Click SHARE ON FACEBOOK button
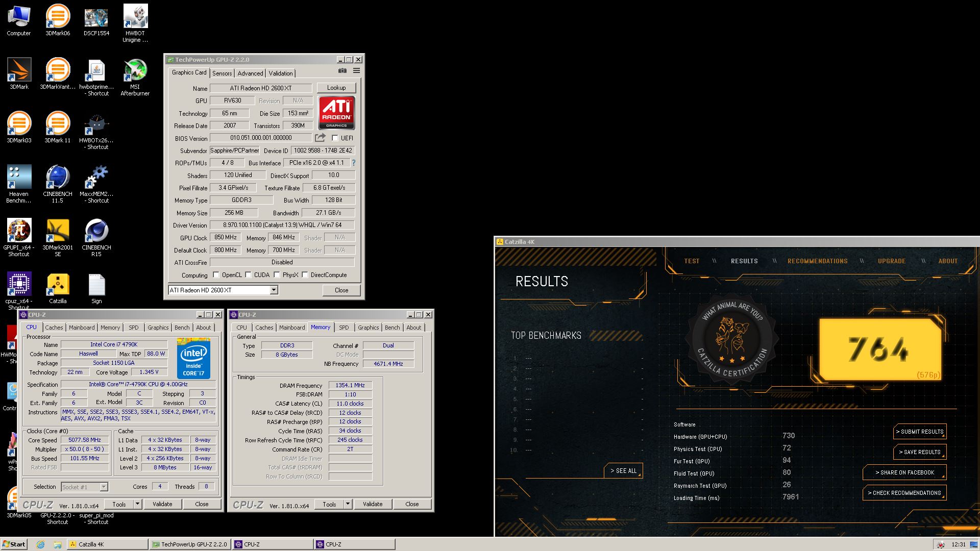Screen dimensions: 980x551 tap(904, 472)
